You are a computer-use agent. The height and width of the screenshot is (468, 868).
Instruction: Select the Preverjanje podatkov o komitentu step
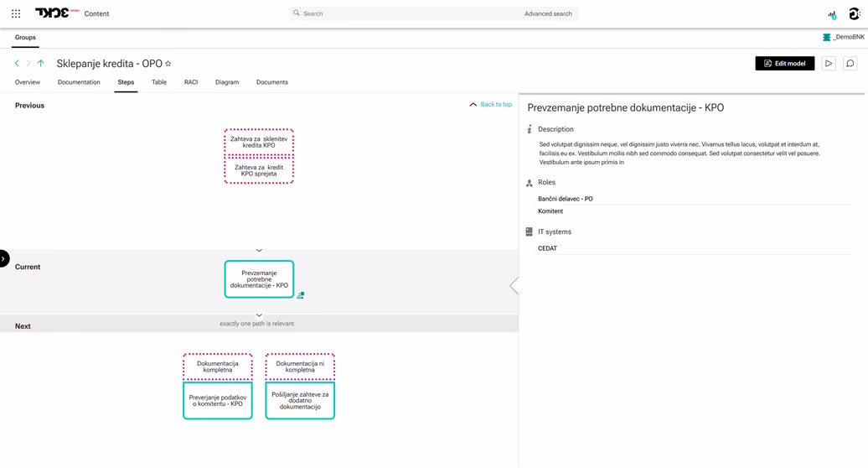218,401
